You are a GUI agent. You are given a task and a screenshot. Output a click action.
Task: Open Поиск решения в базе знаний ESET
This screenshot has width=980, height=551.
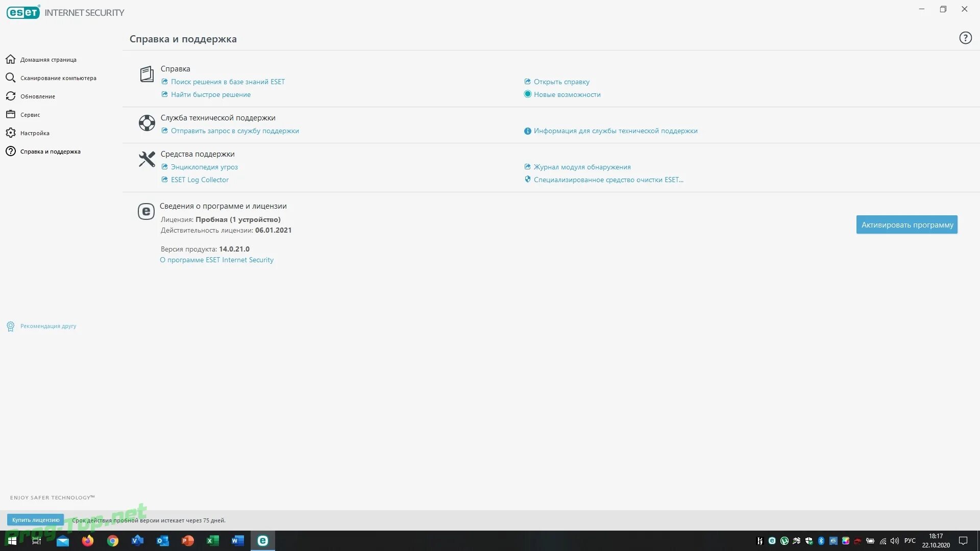click(228, 82)
